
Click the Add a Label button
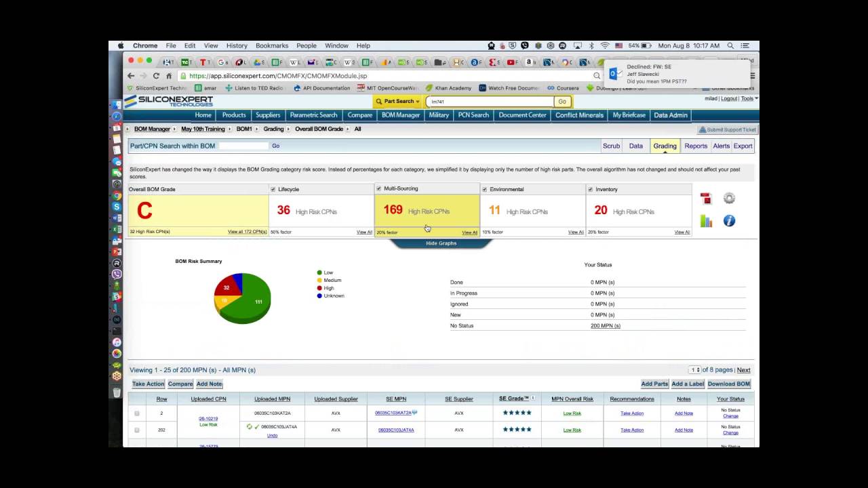coord(688,384)
